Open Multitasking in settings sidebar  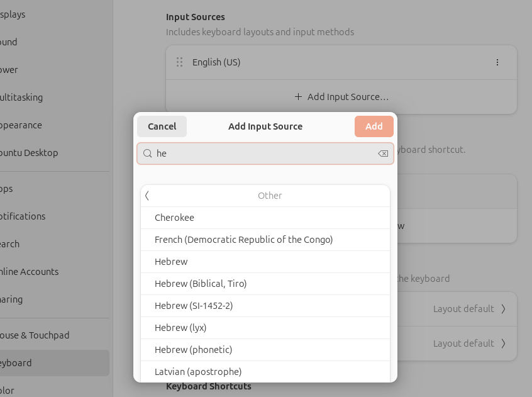55,98
